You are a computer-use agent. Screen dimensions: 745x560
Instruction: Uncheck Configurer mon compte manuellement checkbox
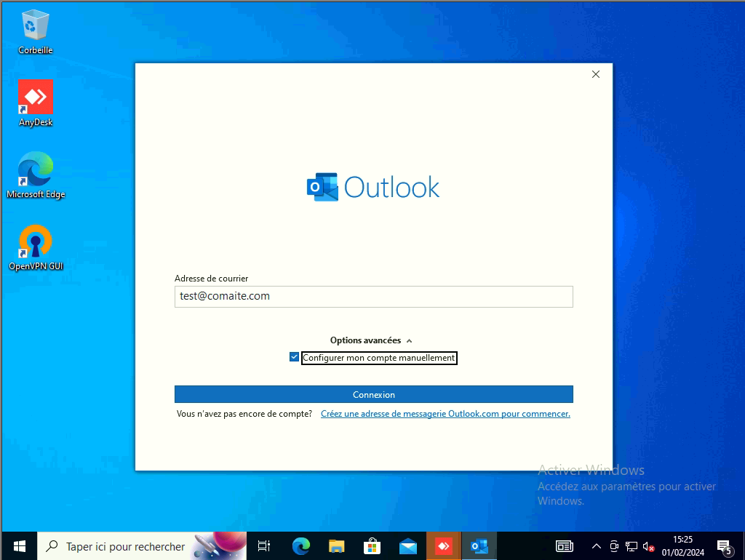point(294,357)
